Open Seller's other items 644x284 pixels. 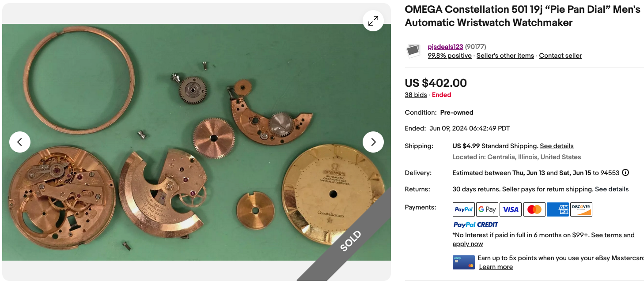coord(505,56)
